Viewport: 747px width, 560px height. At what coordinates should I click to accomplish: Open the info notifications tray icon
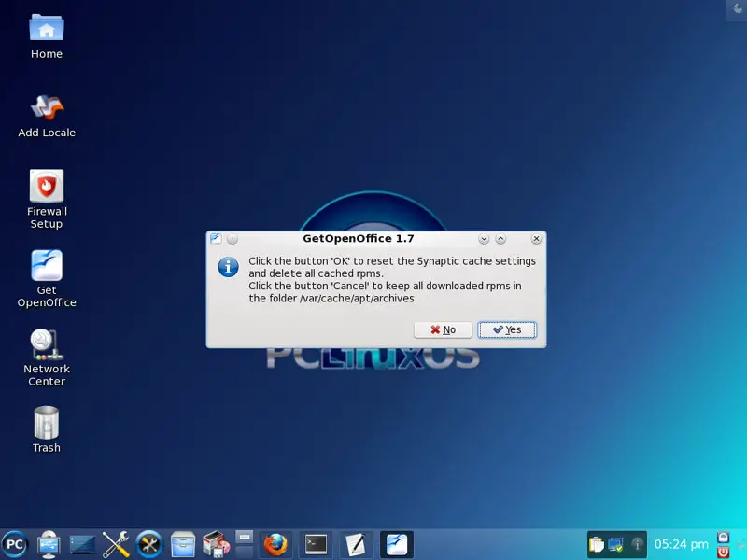(x=637, y=544)
